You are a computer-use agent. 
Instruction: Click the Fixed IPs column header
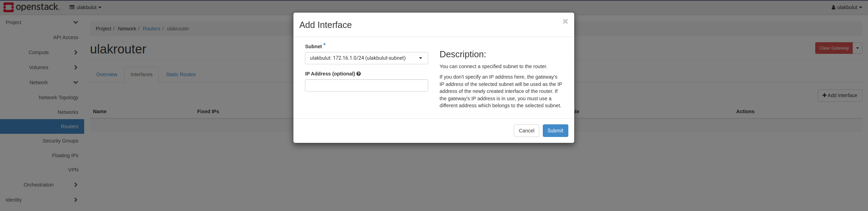(x=208, y=111)
